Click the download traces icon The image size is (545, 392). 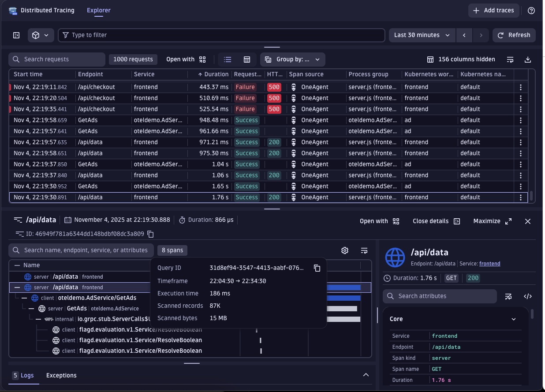tap(528, 59)
